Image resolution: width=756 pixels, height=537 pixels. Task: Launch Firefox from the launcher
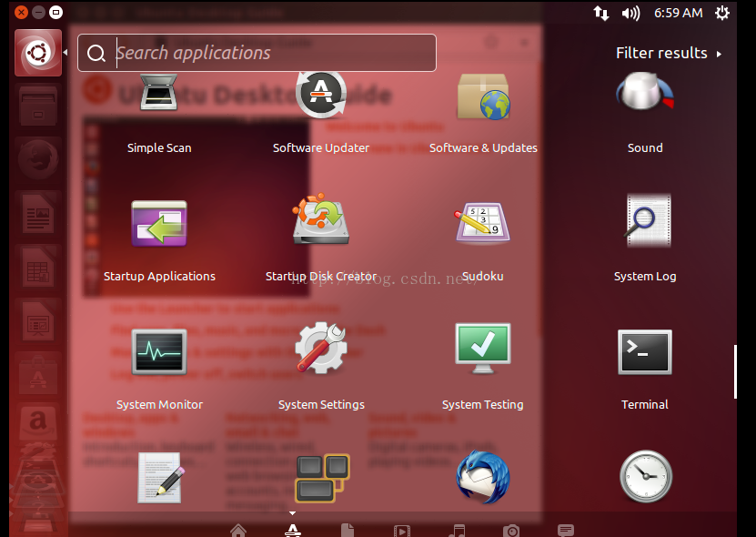[x=38, y=159]
